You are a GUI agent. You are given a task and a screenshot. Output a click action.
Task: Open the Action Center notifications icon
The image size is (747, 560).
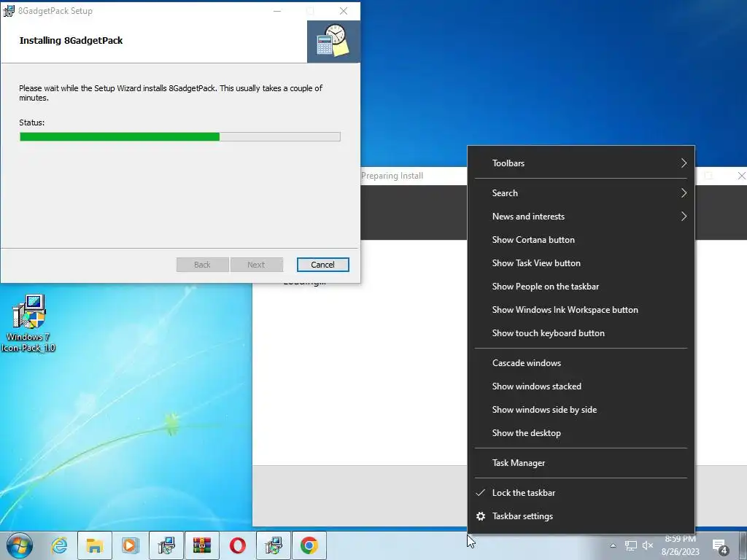(x=720, y=547)
